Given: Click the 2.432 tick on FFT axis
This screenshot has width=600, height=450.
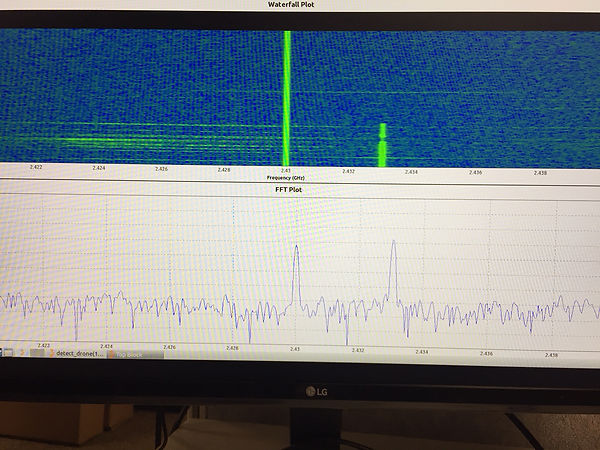Looking at the screenshot, I should (x=358, y=350).
